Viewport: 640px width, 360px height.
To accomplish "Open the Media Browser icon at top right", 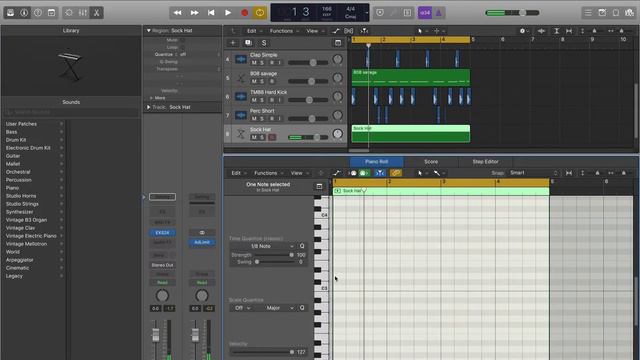I will click(x=629, y=13).
